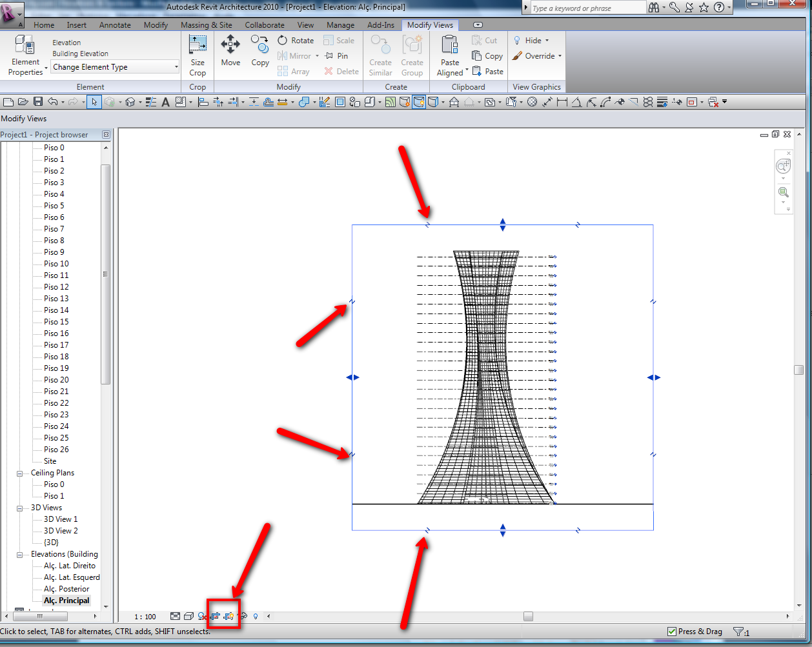Select Piso 26 in project browser
Viewport: 812px width, 647px height.
click(56, 450)
